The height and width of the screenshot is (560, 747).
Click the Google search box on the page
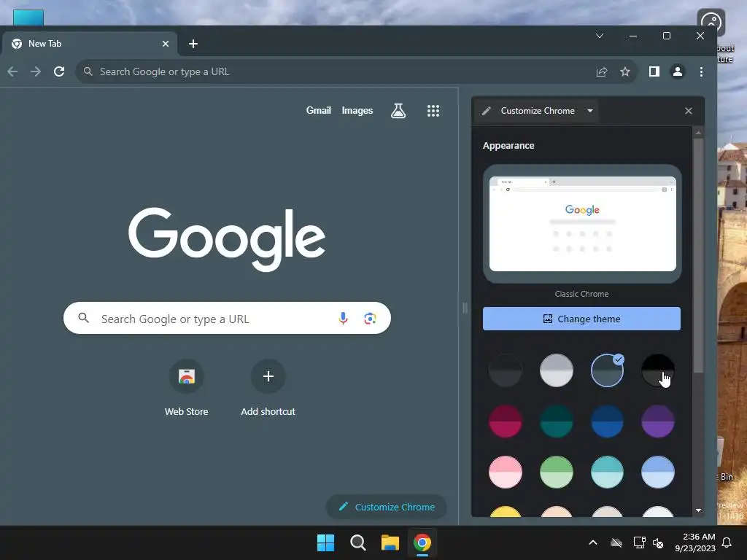227,318
